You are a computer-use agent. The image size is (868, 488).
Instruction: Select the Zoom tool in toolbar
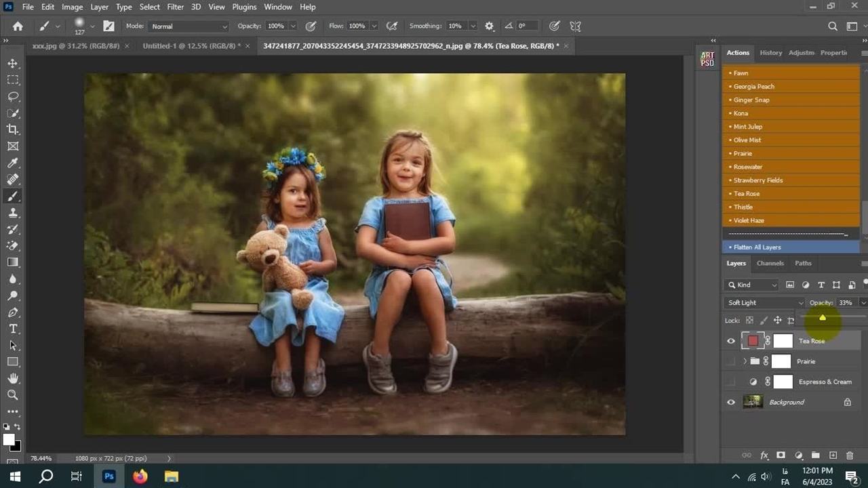(x=13, y=394)
